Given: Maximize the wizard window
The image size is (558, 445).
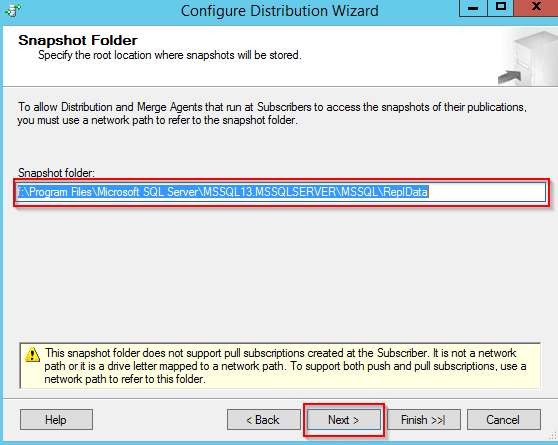Looking at the screenshot, I should click(501, 8).
